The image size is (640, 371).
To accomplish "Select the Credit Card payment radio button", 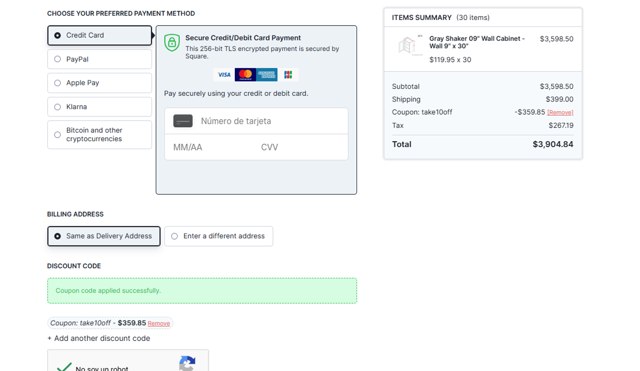I will [x=58, y=36].
